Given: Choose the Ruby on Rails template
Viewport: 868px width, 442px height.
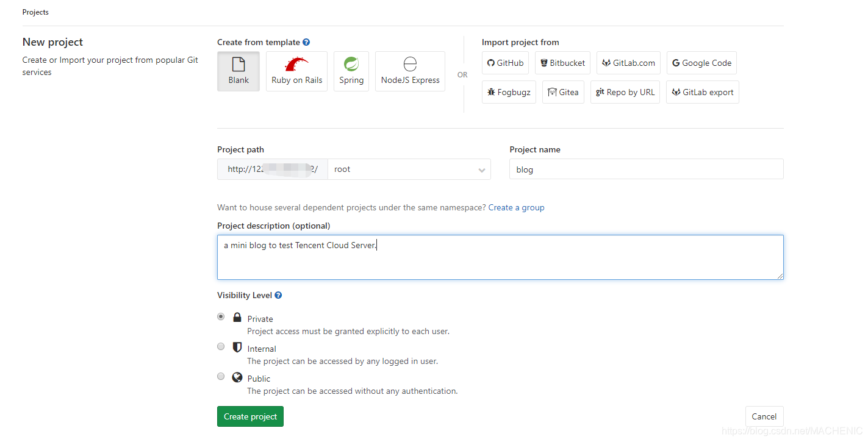Looking at the screenshot, I should click(x=296, y=71).
